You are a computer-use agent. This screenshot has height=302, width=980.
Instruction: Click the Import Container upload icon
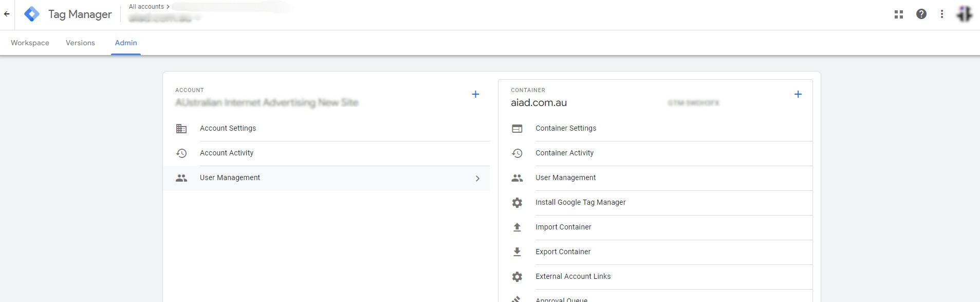(x=517, y=227)
